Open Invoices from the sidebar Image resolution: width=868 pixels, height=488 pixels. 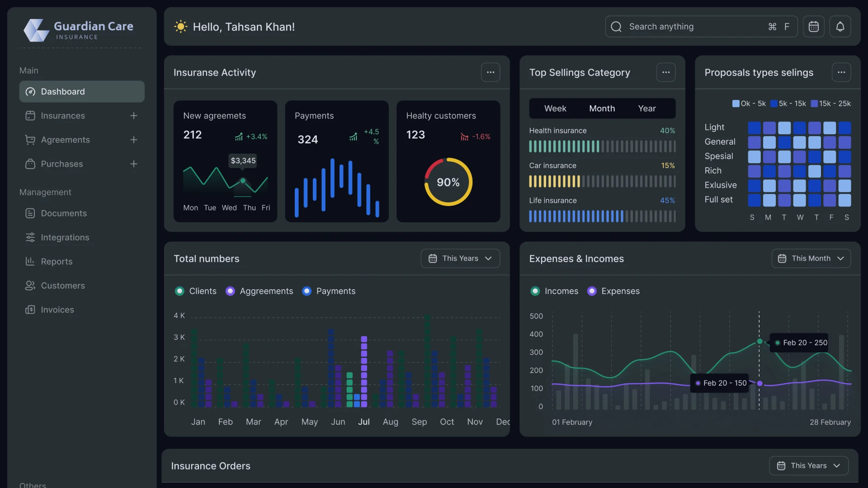(57, 310)
